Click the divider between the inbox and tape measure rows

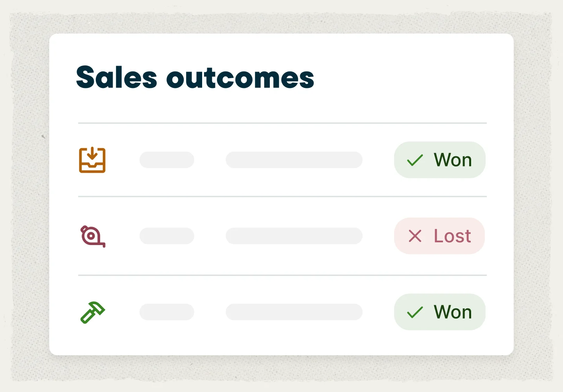pos(282,197)
